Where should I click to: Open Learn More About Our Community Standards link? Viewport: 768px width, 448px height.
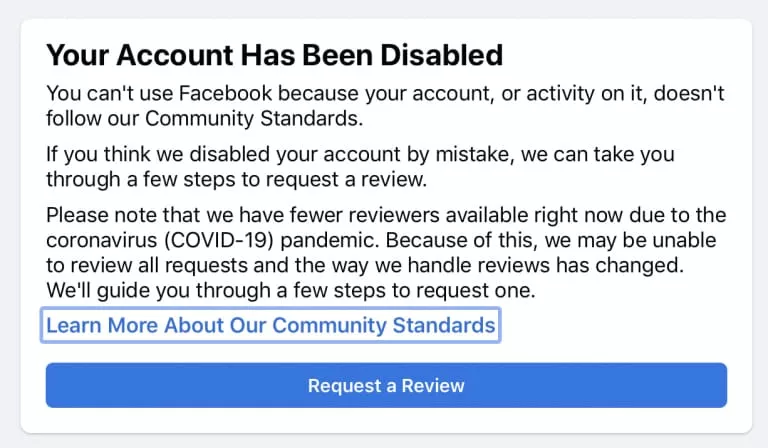pyautogui.click(x=270, y=325)
